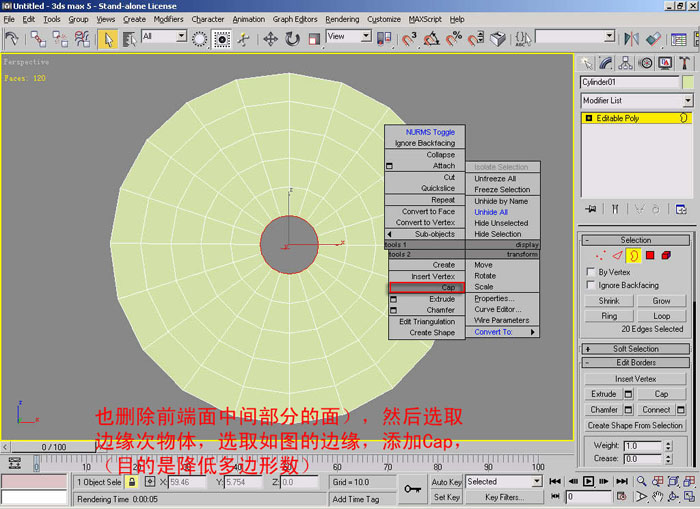Expand the Soft Selection rollout
The width and height of the screenshot is (700, 509).
636,349
